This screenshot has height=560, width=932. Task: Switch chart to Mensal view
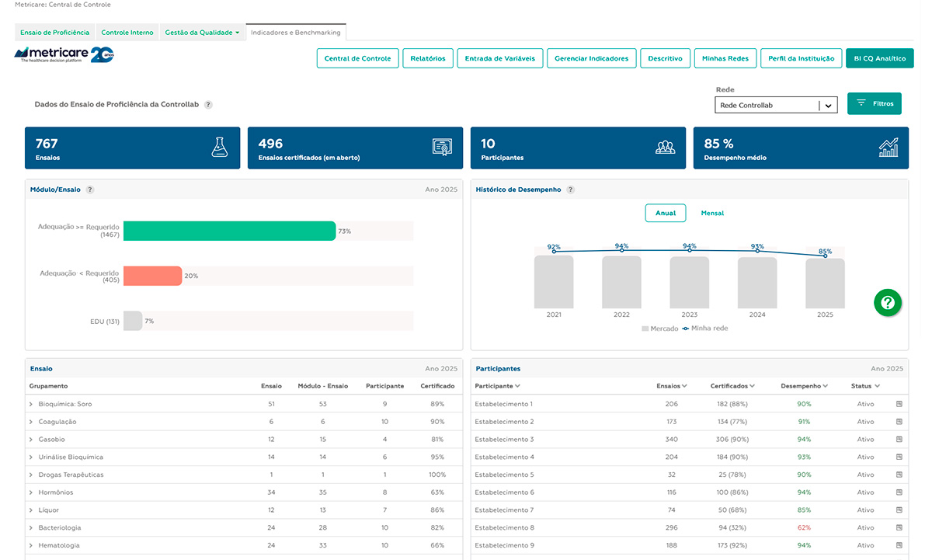click(x=712, y=213)
